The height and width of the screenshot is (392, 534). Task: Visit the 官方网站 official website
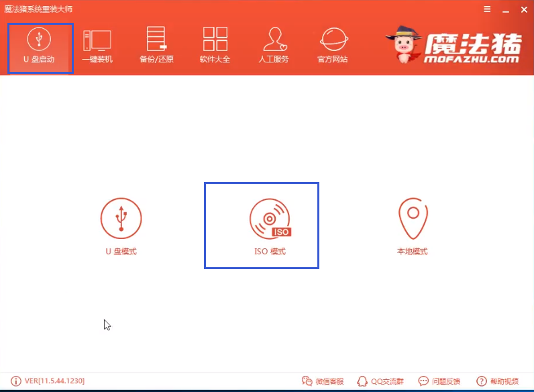pos(332,46)
